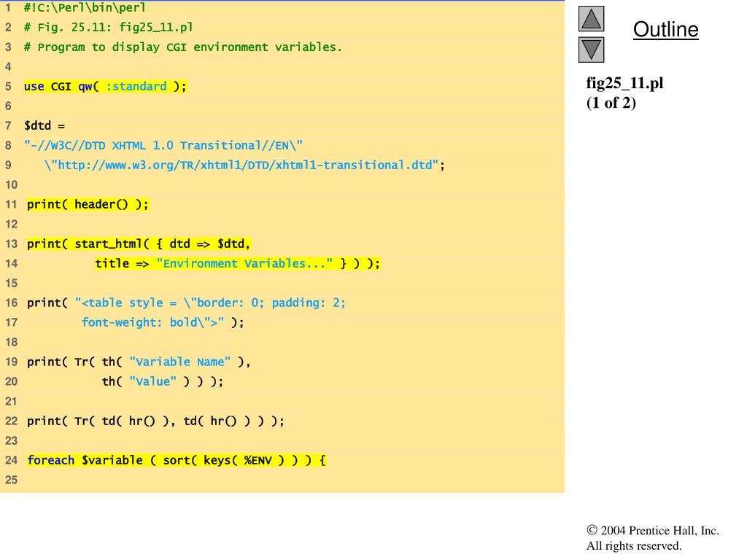The image size is (747, 560).
Task: Click the xhtml1-transitional.dtd URL string
Action: coord(244,166)
